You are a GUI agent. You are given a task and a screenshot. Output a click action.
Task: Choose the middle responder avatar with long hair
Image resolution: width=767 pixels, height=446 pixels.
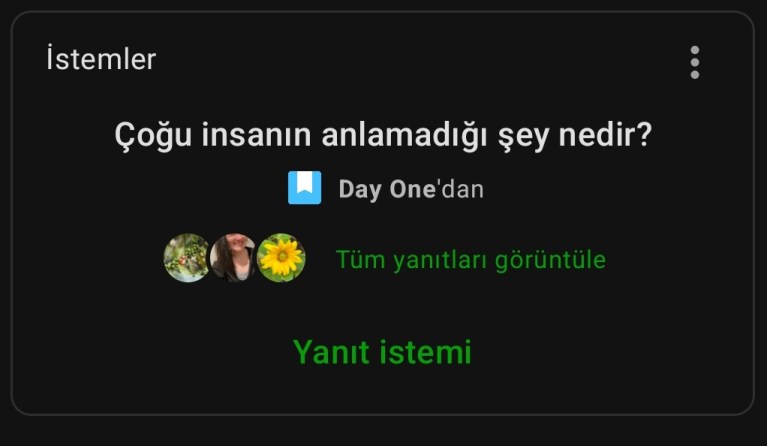tap(233, 258)
